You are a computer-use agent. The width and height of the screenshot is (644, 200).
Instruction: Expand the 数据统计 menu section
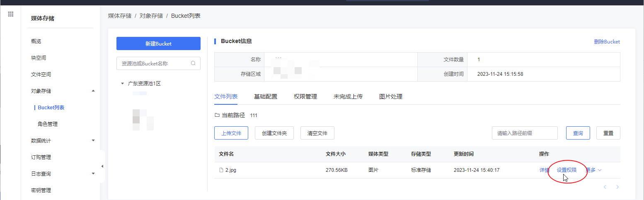point(93,140)
